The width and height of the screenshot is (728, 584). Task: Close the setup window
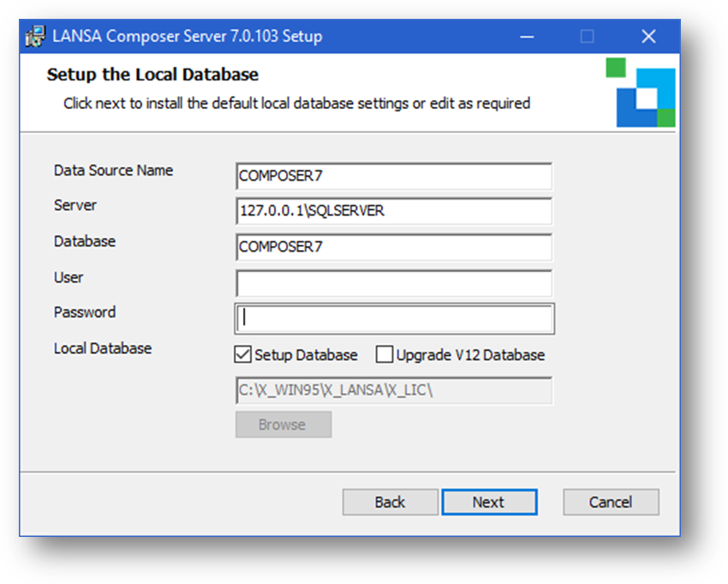coord(648,36)
